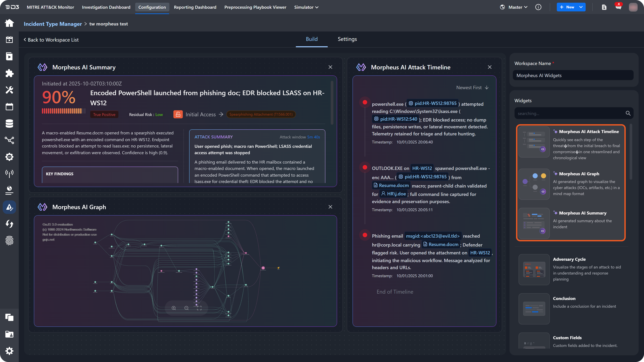Expand the Simulator dropdown menu

[x=306, y=7]
